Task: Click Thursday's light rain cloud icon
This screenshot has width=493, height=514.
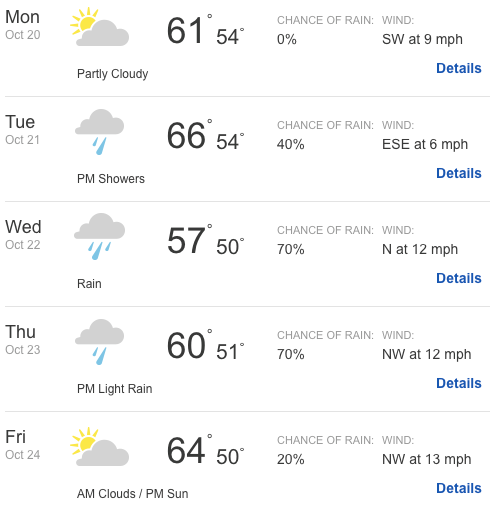Action: click(99, 342)
